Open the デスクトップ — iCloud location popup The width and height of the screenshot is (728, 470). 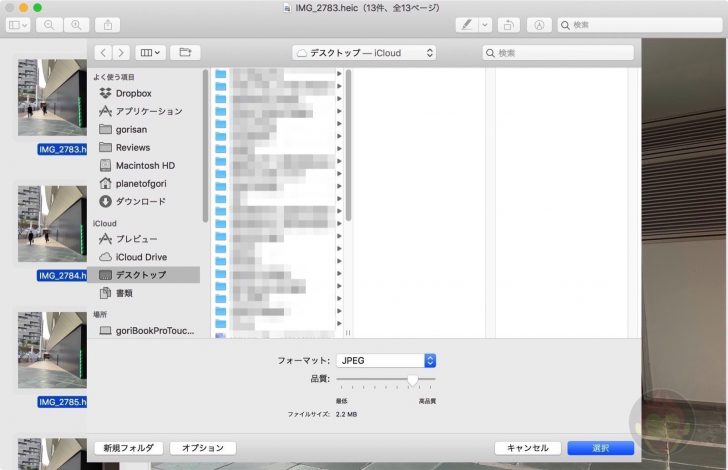click(x=364, y=53)
